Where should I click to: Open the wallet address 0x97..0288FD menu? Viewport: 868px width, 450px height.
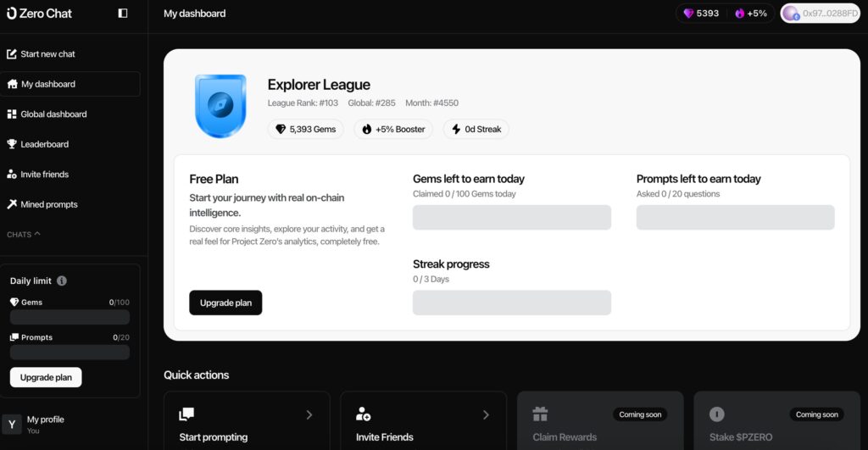click(821, 14)
